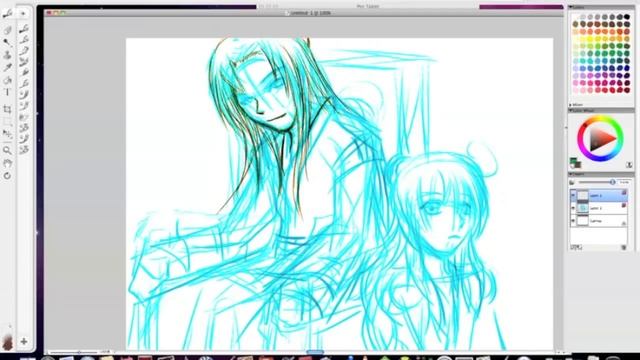Click the lock icon on the Canvas layer

click(x=624, y=223)
